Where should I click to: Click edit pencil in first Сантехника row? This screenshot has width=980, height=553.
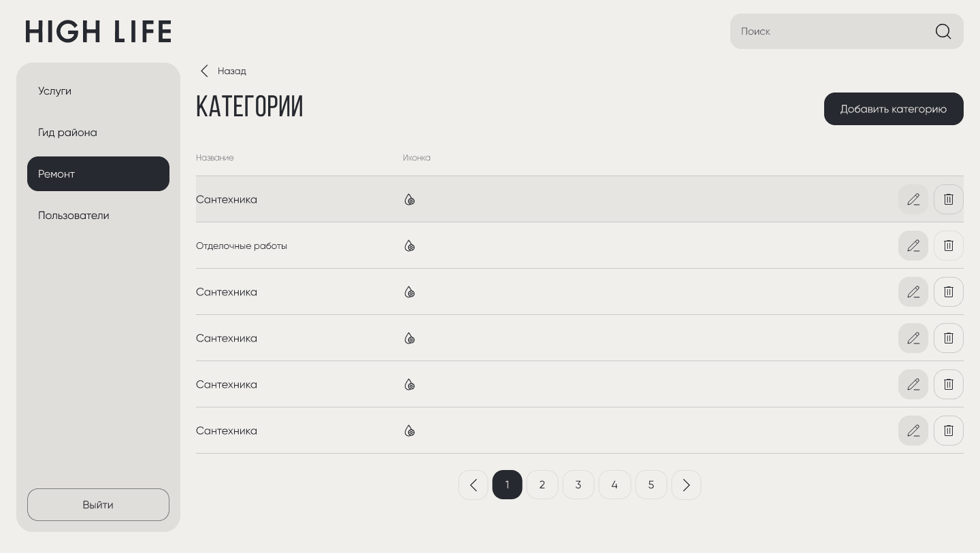(x=913, y=199)
